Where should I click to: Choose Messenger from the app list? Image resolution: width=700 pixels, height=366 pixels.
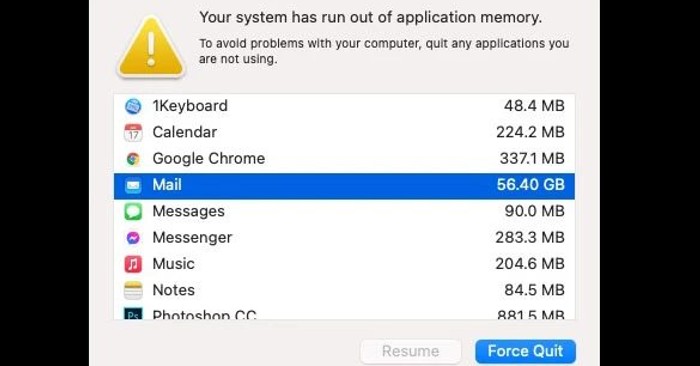[x=344, y=238]
